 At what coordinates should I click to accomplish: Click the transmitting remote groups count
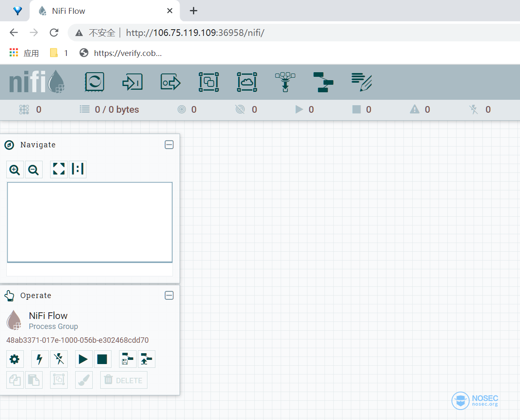click(187, 109)
